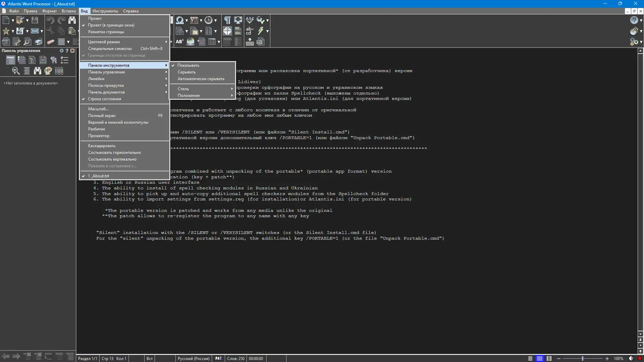Check Проект (в границах окна) view mode
The height and width of the screenshot is (362, 644).
(111, 25)
